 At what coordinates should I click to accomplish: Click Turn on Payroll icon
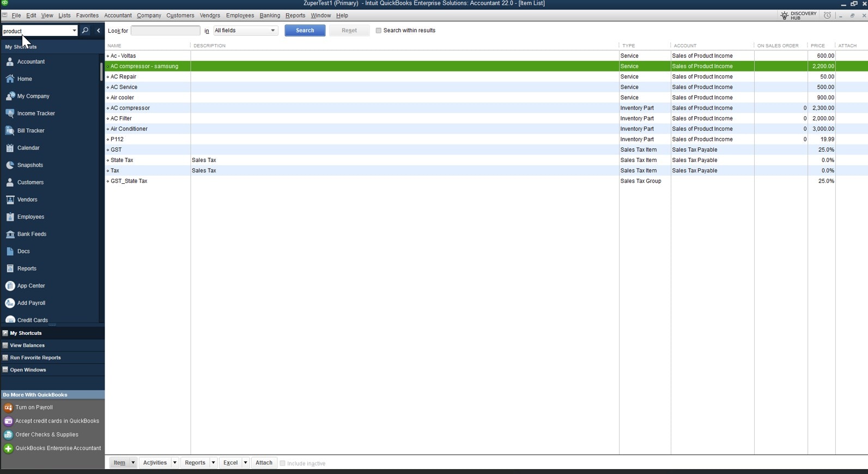click(x=8, y=407)
